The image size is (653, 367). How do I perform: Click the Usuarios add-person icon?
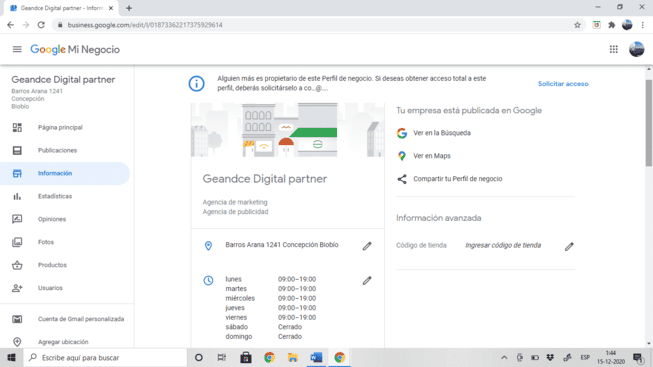[17, 288]
